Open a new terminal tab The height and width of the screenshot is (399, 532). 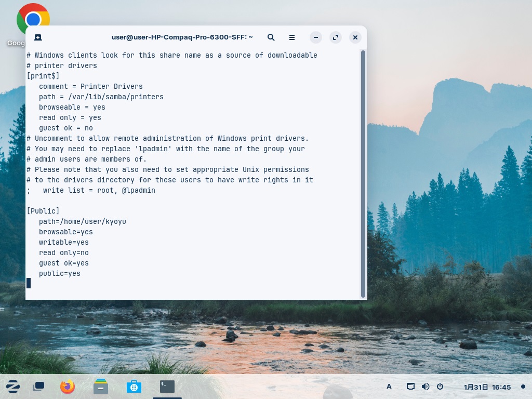click(x=38, y=37)
